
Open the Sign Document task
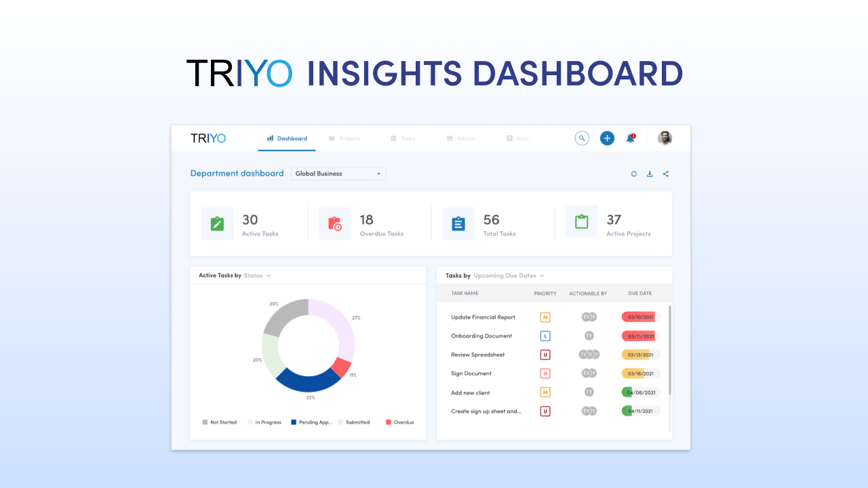point(471,373)
